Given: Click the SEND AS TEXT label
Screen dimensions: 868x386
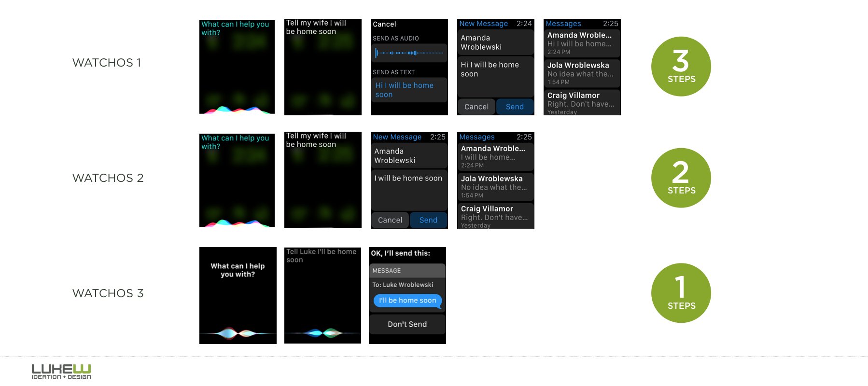Looking at the screenshot, I should (393, 72).
